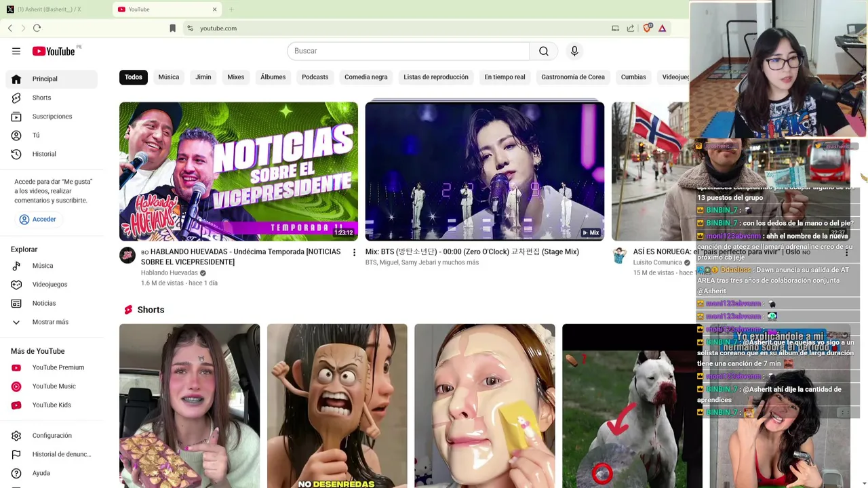Open YouTube Kids link

[52, 405]
